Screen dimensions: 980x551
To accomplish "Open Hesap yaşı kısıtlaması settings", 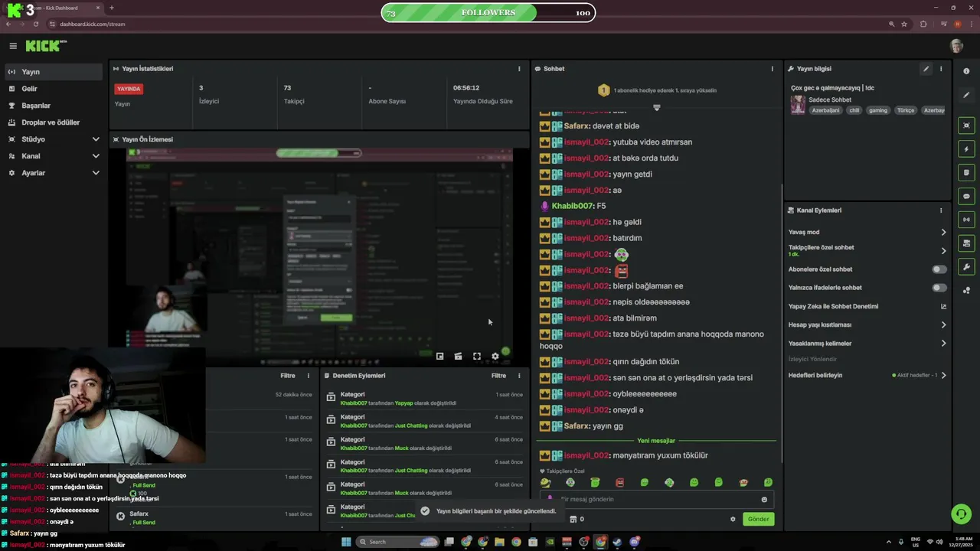I will [943, 324].
